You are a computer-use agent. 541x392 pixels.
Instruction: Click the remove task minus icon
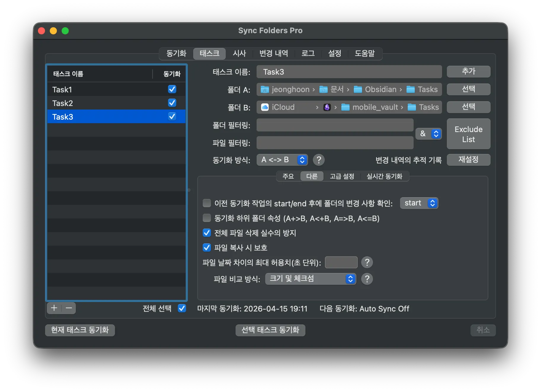[69, 308]
